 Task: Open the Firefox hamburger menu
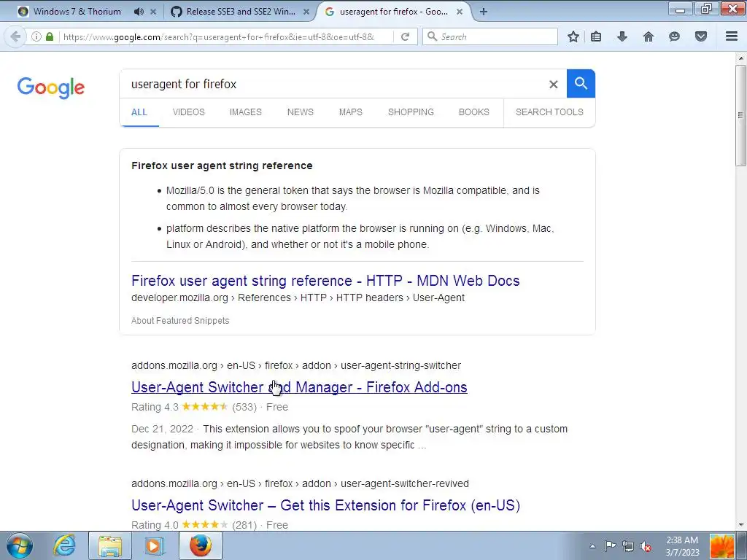732,36
